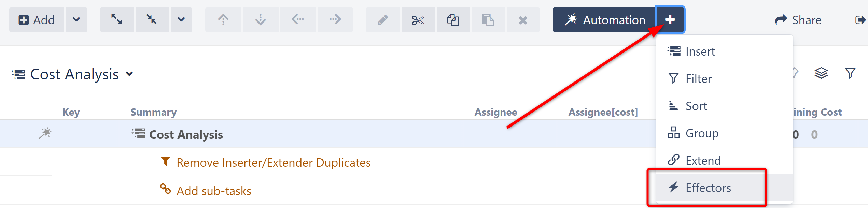Click the move up arrow icon
Screen dimensions: 868x208
click(223, 20)
